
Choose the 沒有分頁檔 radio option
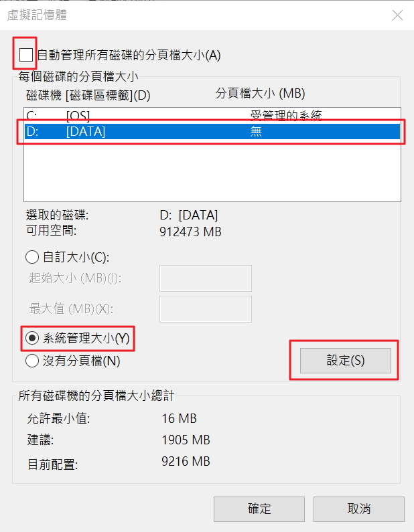tap(32, 361)
